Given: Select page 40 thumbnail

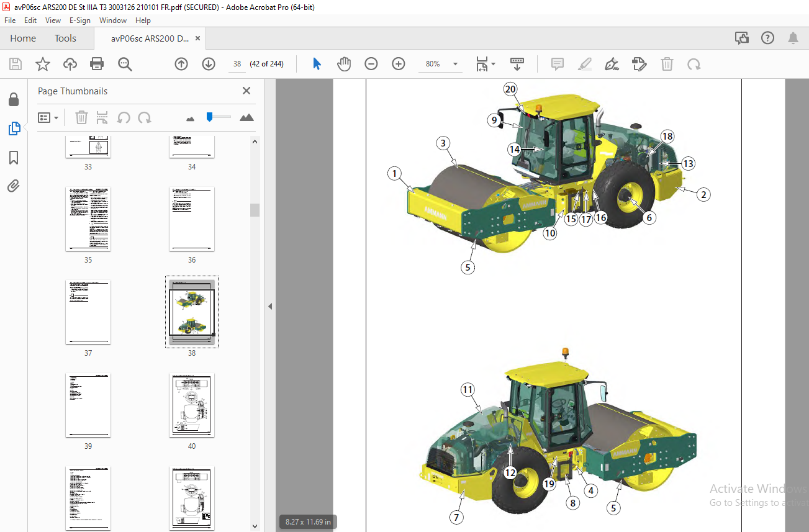Looking at the screenshot, I should [192, 405].
